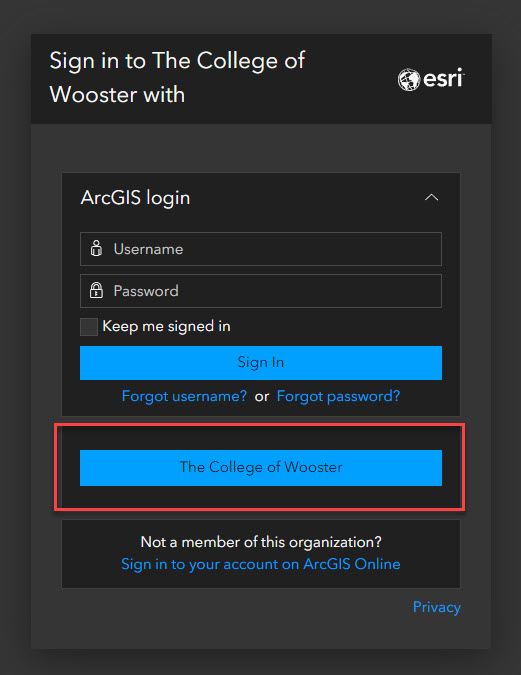The image size is (521, 675).
Task: Enable the Keep me signed in checkbox
Action: pyautogui.click(x=89, y=327)
